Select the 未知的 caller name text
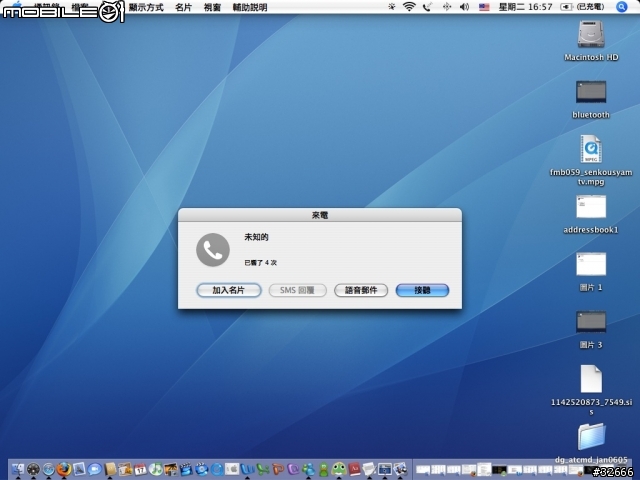Image resolution: width=640 pixels, height=480 pixels. (256, 237)
